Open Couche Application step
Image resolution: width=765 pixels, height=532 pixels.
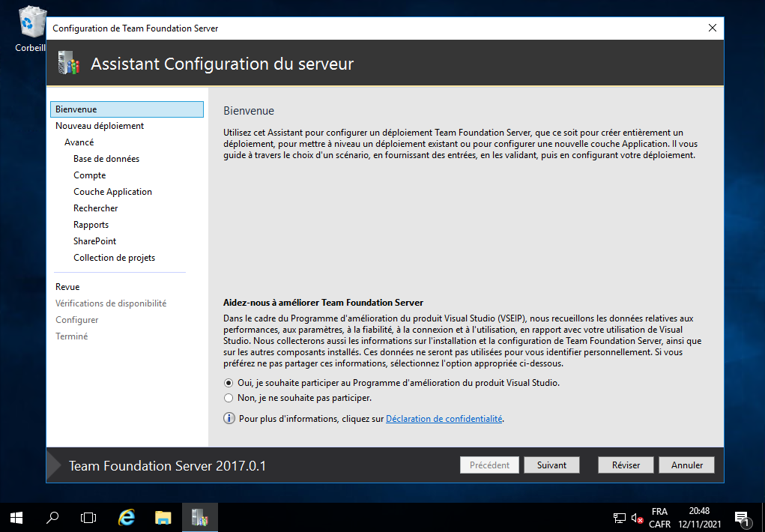[112, 192]
